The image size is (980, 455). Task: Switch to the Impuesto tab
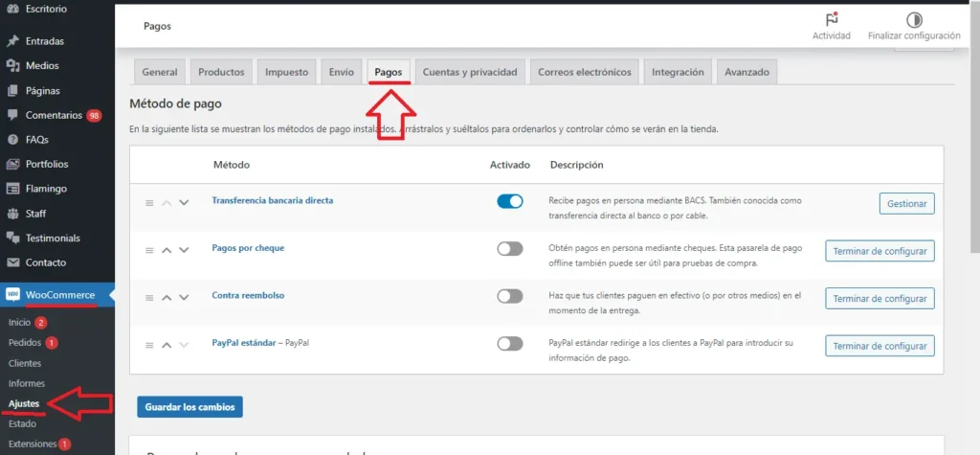(287, 72)
